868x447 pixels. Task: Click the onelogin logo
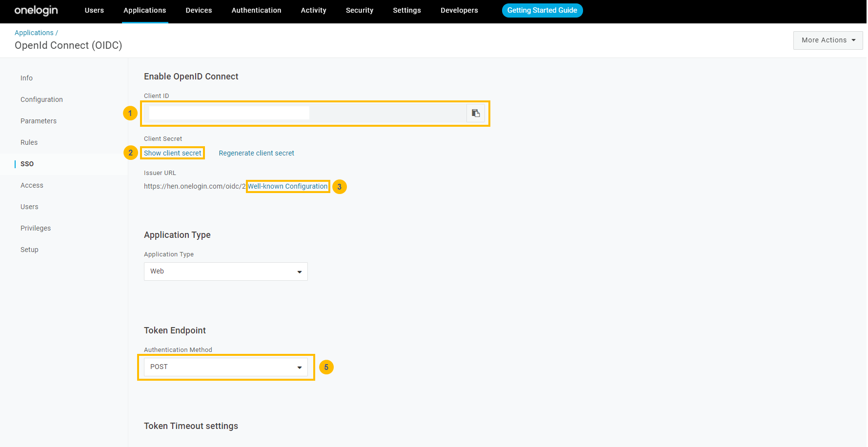click(36, 10)
